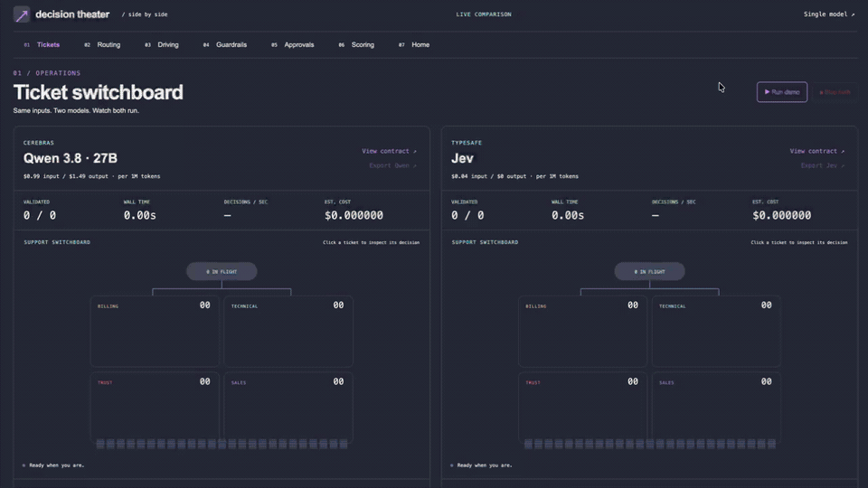
Task: Open the Trust queue box in Jev switchboard
Action: [583, 408]
